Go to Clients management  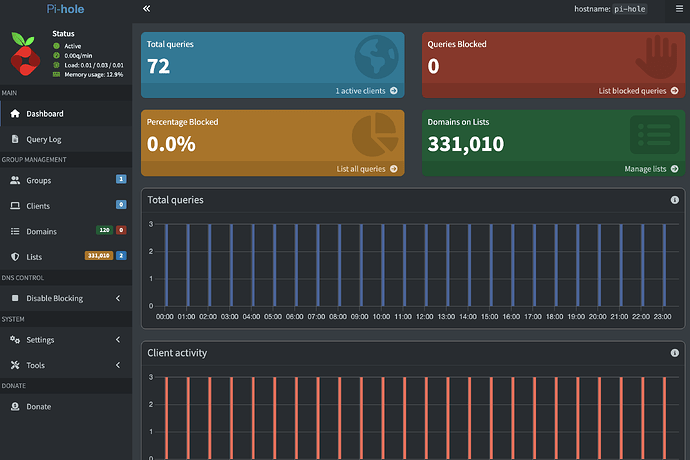(x=66, y=206)
